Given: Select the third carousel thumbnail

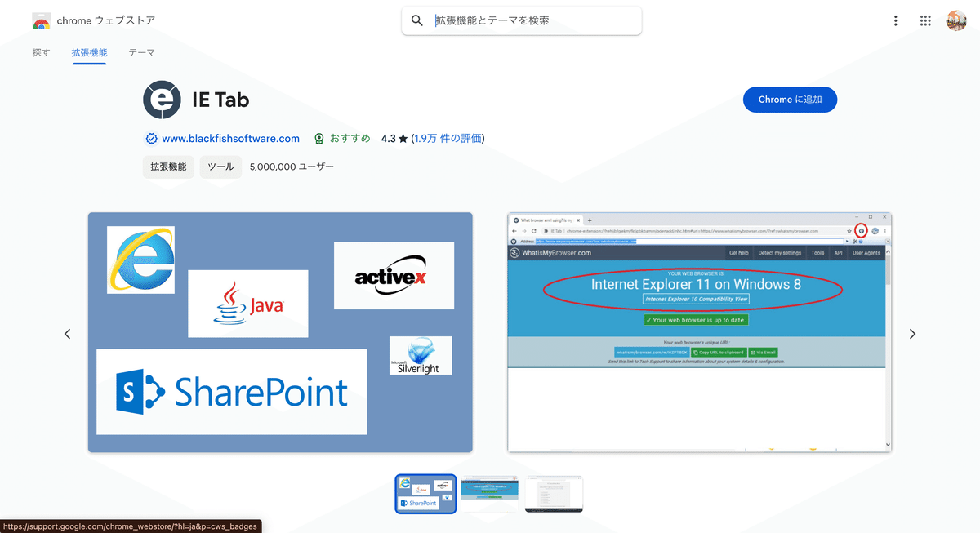Looking at the screenshot, I should click(554, 494).
